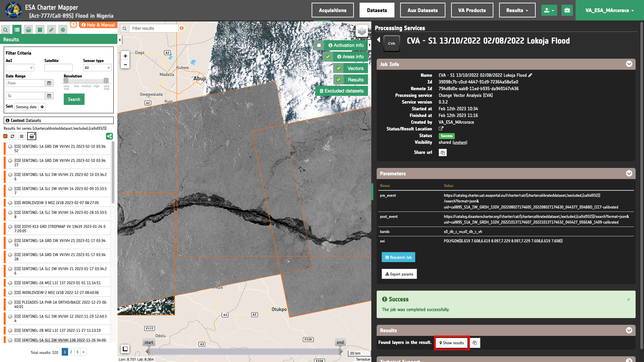
Task: Zoom out on the map
Action: (x=125, y=64)
